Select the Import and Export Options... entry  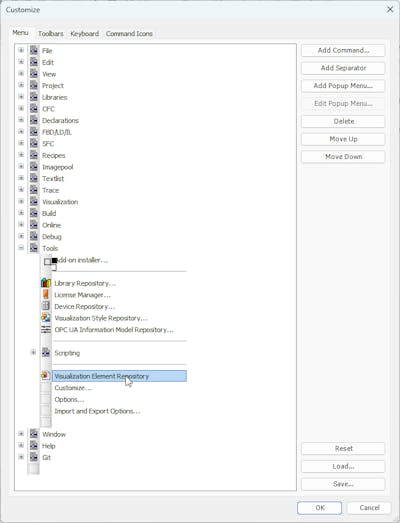pos(97,411)
